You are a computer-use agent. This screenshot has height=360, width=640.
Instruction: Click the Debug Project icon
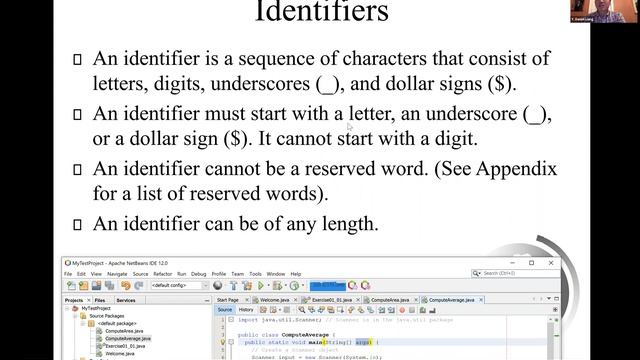coord(278,285)
